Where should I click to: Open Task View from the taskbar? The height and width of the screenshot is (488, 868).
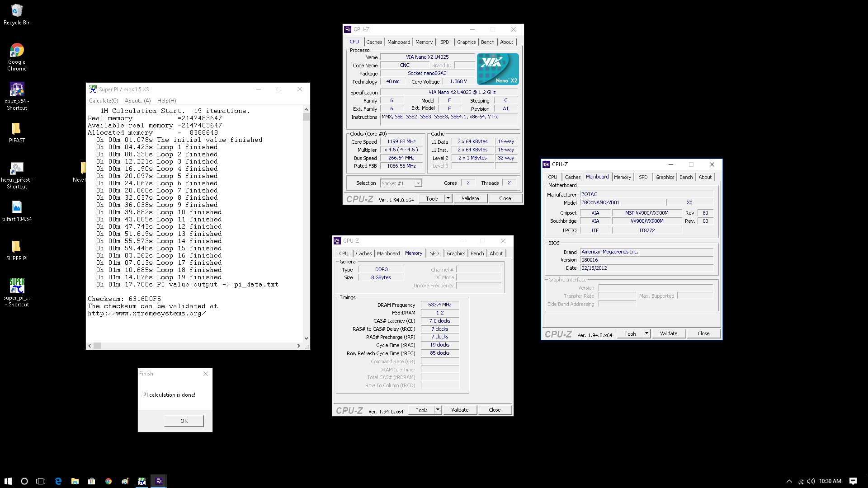point(41,481)
